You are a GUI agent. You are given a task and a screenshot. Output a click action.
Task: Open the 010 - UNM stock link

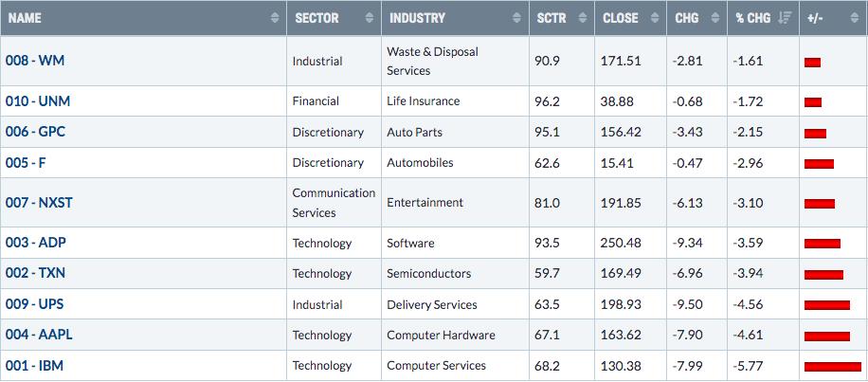(x=38, y=101)
